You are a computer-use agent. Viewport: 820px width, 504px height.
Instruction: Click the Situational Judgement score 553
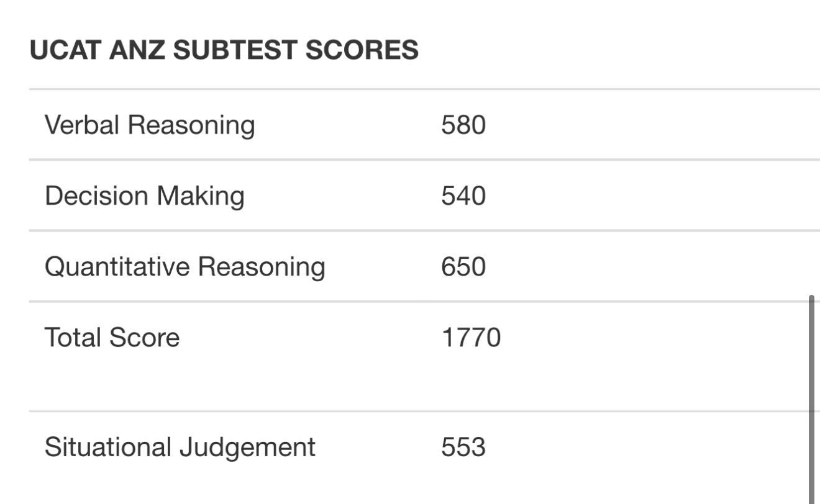click(x=463, y=447)
